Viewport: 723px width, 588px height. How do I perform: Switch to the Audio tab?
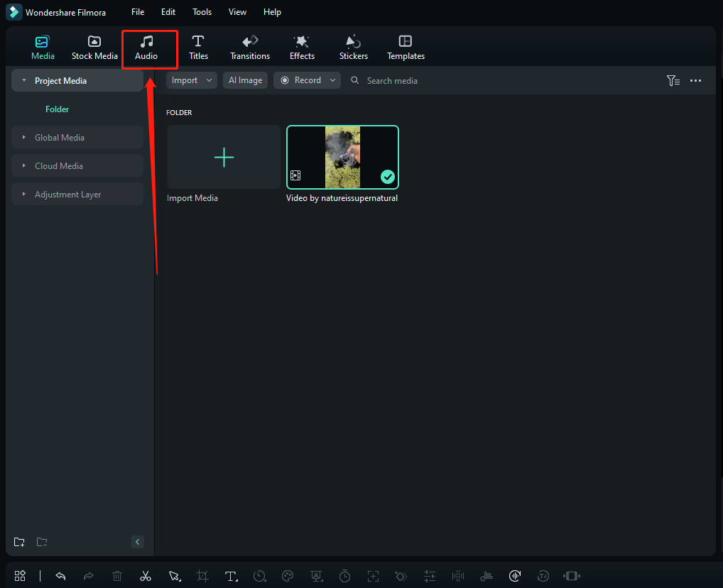click(x=146, y=48)
